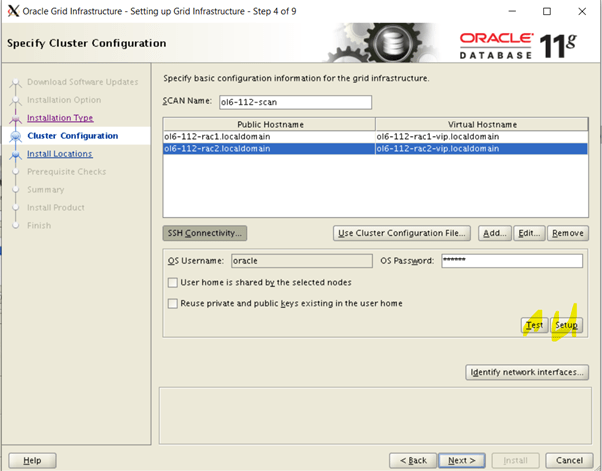Go to Next installation step

tap(460, 460)
